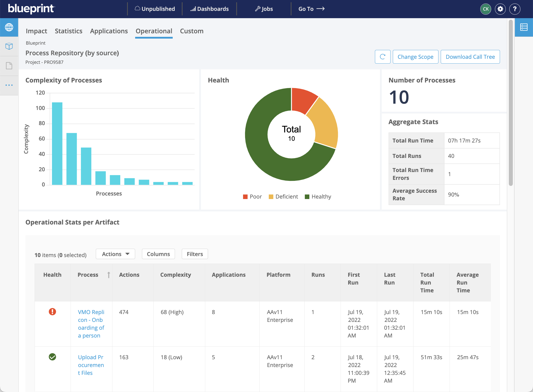Open the Upload Procurement Files process link
Image resolution: width=533 pixels, height=392 pixels.
91,365
